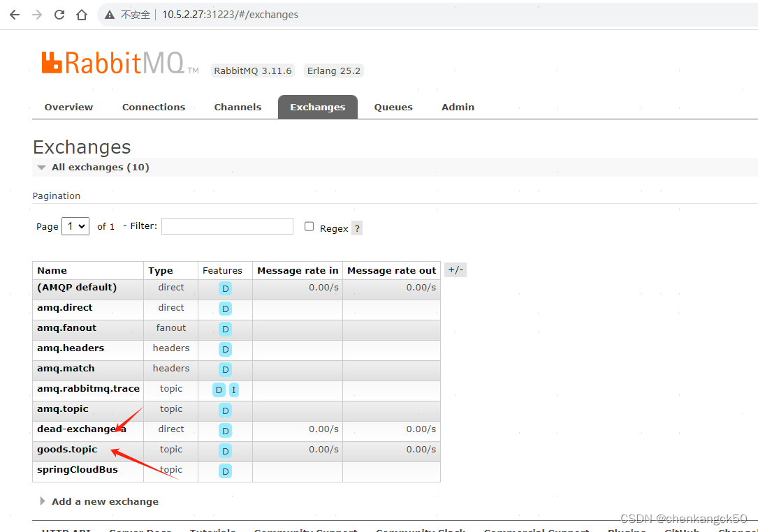The width and height of the screenshot is (758, 532).
Task: Sort by Message rate in header
Action: 298,271
